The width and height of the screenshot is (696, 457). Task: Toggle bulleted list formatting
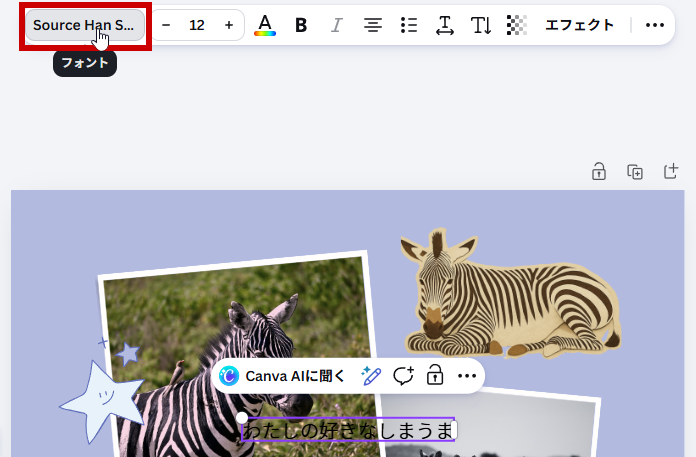point(409,25)
